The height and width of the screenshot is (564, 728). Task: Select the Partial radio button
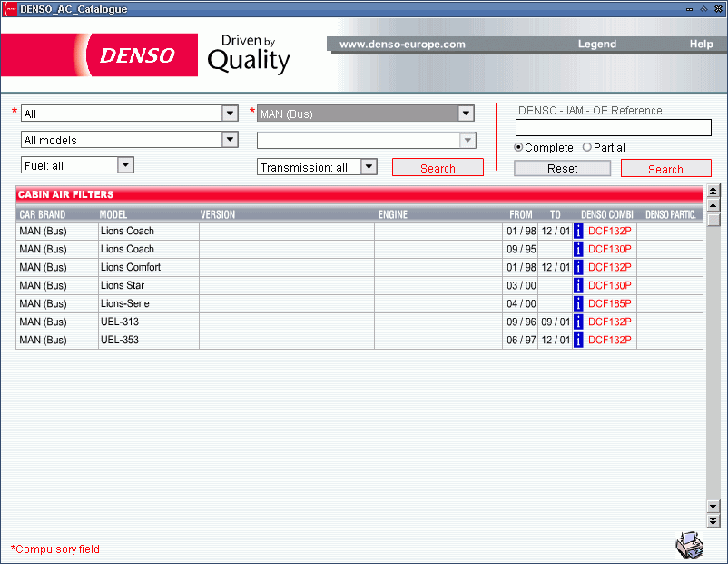[587, 147]
